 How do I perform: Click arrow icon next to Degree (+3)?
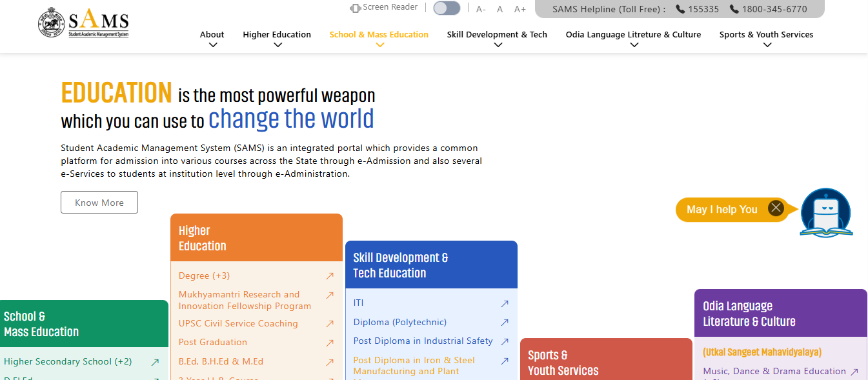tap(330, 276)
